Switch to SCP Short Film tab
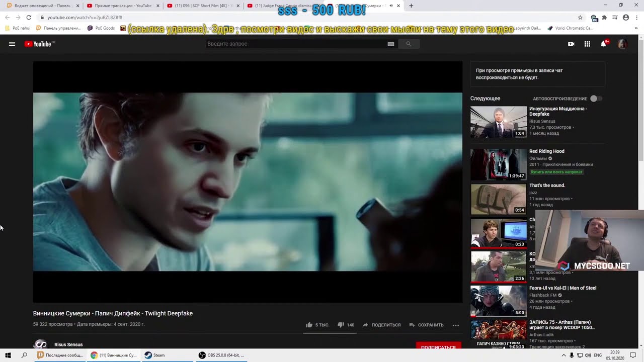Screen dimensions: 644x362 (x=203, y=6)
